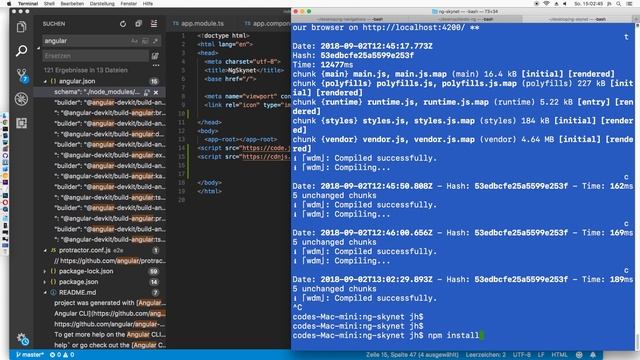Click the '121 Ergebnisse in 13 Dateien' summary text
The image size is (640, 360).
click(x=86, y=70)
